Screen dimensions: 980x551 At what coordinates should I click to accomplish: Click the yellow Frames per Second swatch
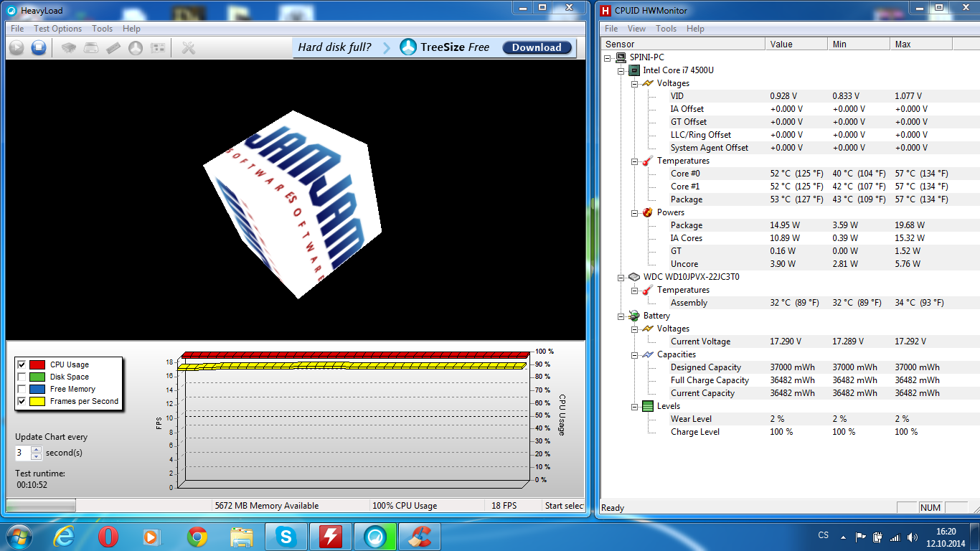point(37,401)
